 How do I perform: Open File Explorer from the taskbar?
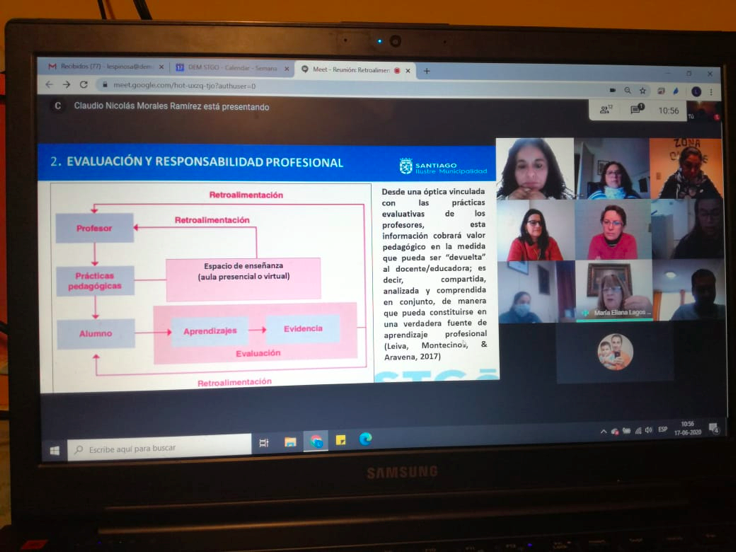290,442
